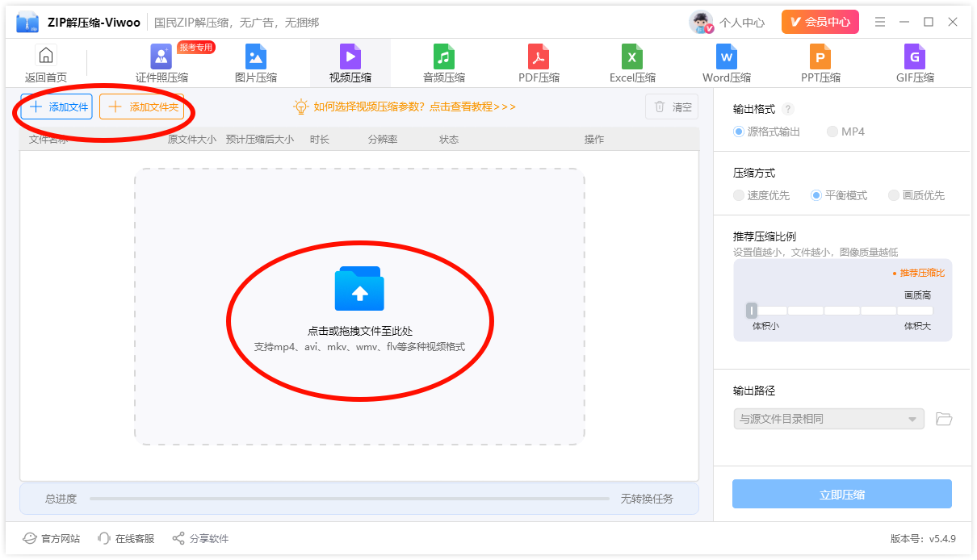This screenshot has height=560, width=977.
Task: Open 个人中心 personal center
Action: 742,23
